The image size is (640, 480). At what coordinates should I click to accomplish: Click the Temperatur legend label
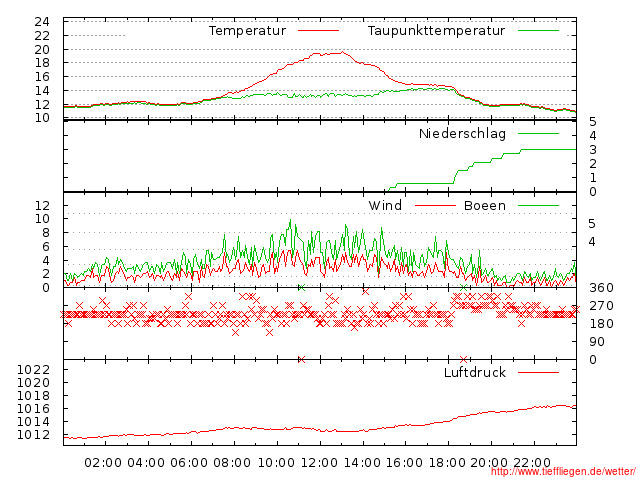point(247,31)
